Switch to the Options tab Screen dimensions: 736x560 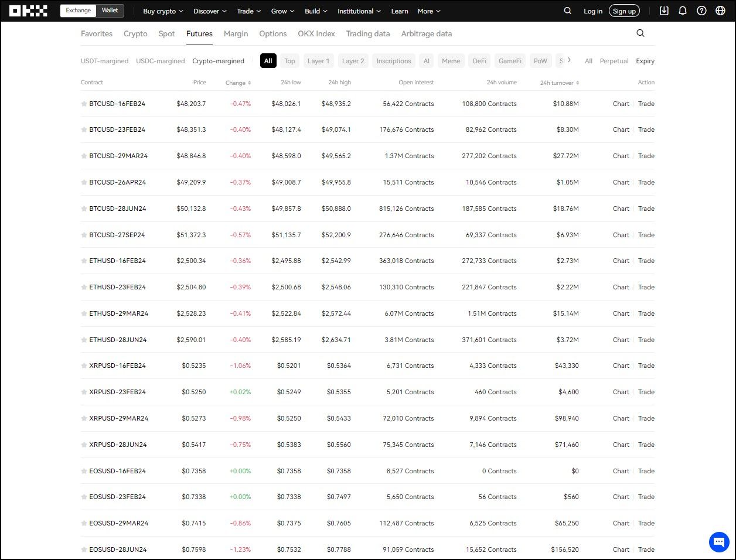(272, 33)
